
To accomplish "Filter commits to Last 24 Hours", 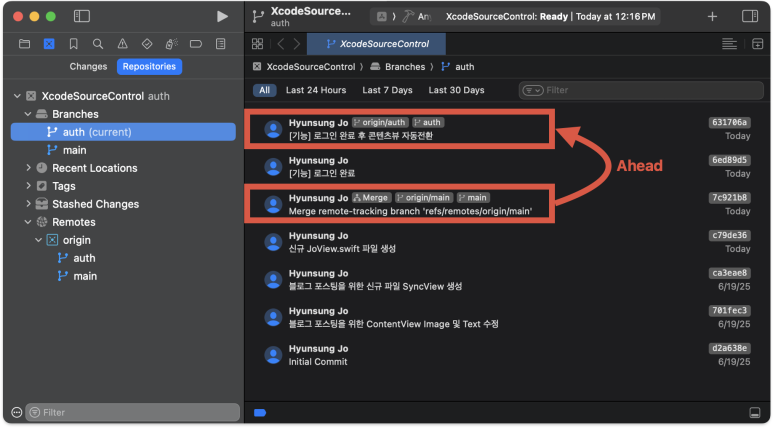I will pos(316,90).
